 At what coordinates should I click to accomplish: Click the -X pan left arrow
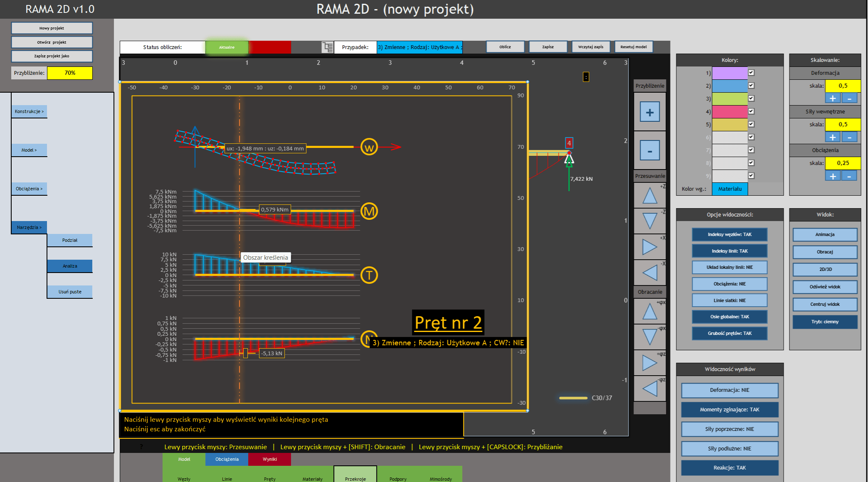pos(649,273)
